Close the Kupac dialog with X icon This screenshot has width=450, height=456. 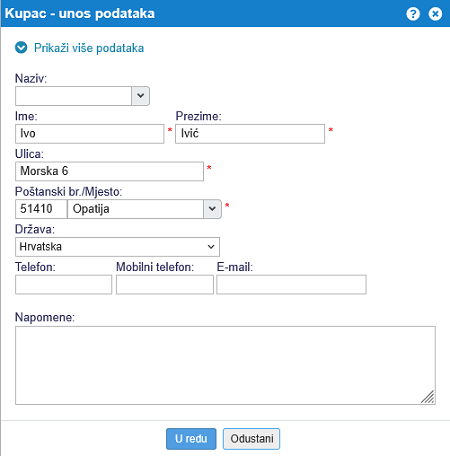[435, 14]
